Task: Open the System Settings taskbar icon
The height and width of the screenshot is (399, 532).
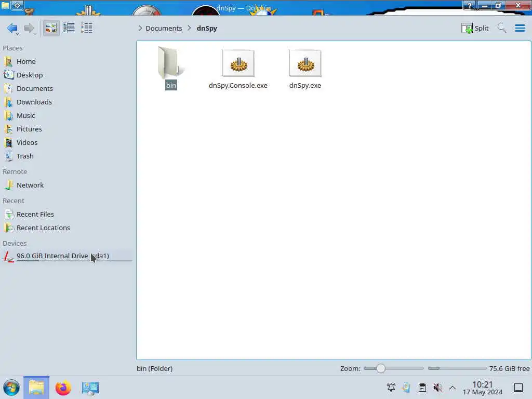Action: (90, 388)
